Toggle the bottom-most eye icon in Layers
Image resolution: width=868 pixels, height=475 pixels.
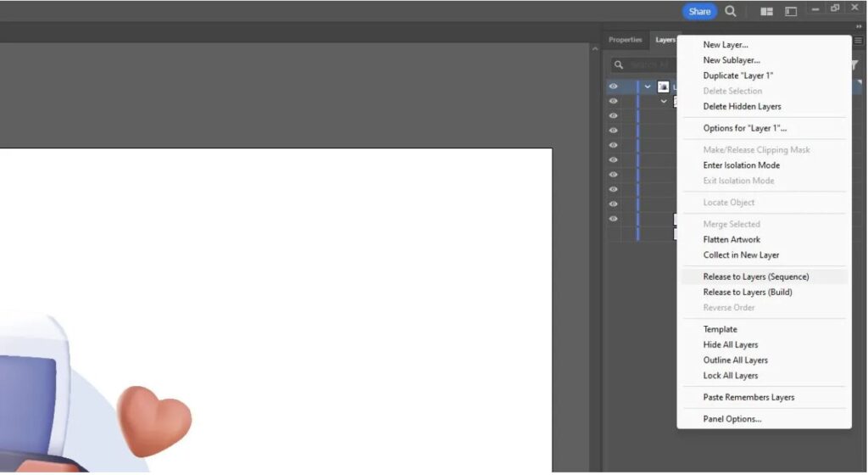[x=613, y=219]
